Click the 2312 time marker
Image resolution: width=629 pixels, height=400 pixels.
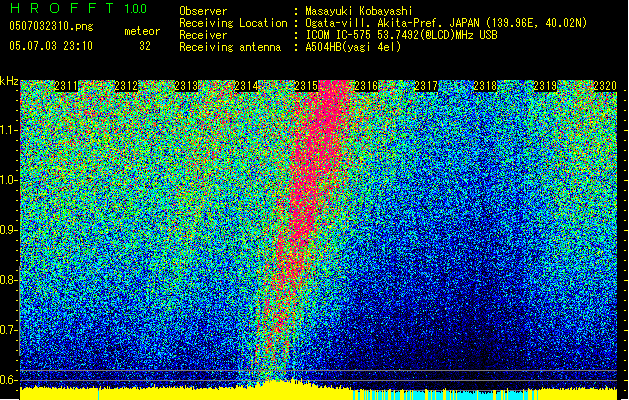click(126, 86)
